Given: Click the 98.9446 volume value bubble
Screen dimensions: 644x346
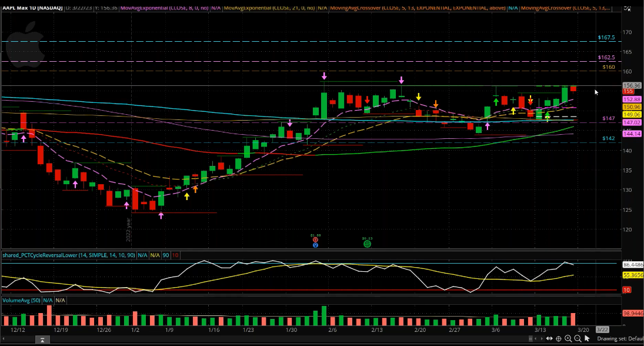Looking at the screenshot, I should 633,314.
